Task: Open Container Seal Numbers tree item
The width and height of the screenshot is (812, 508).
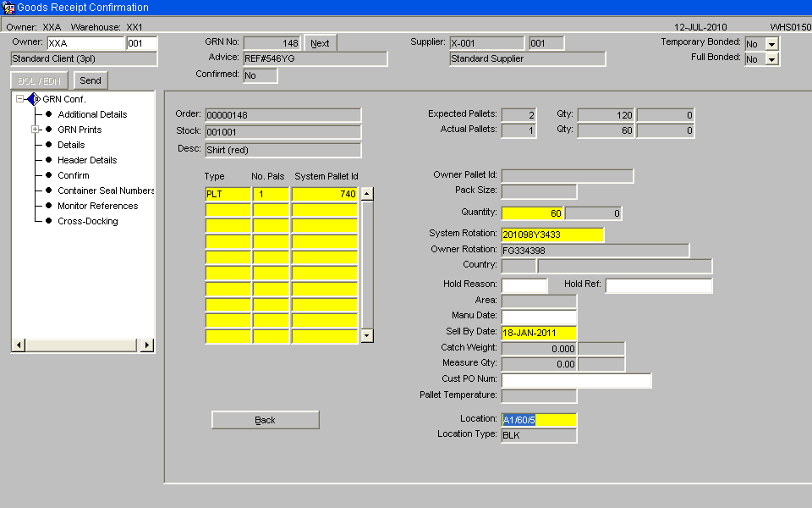Action: [x=106, y=190]
